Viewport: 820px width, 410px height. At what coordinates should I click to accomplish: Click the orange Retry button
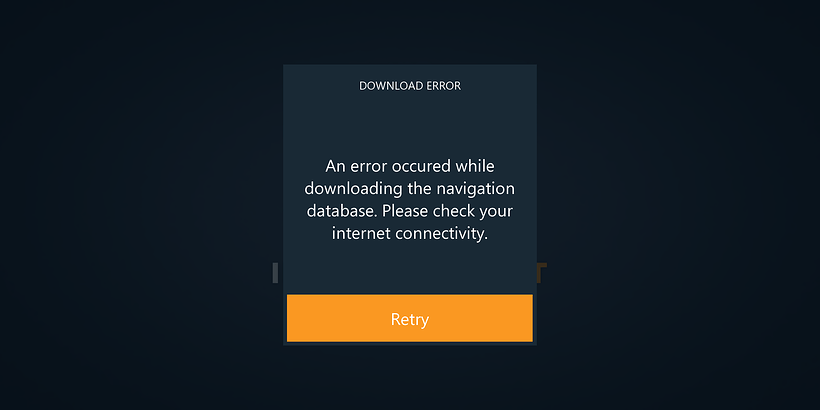click(x=409, y=318)
